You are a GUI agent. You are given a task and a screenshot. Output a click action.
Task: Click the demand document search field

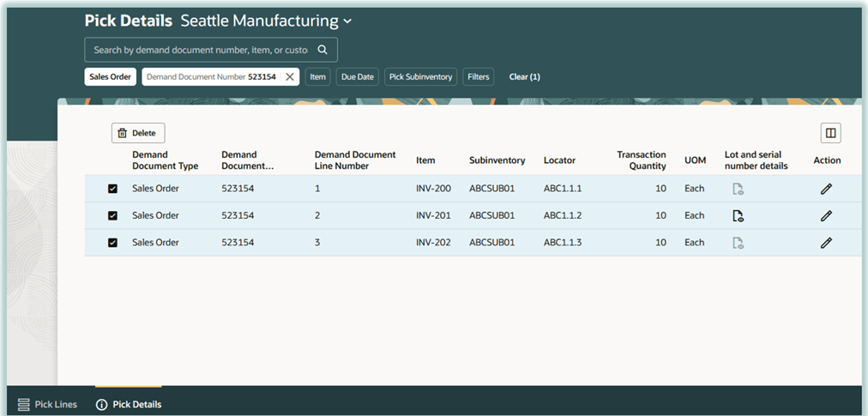pyautogui.click(x=200, y=50)
